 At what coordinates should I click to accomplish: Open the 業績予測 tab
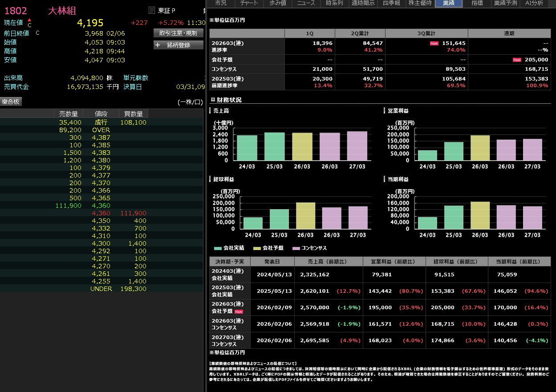[x=505, y=3]
